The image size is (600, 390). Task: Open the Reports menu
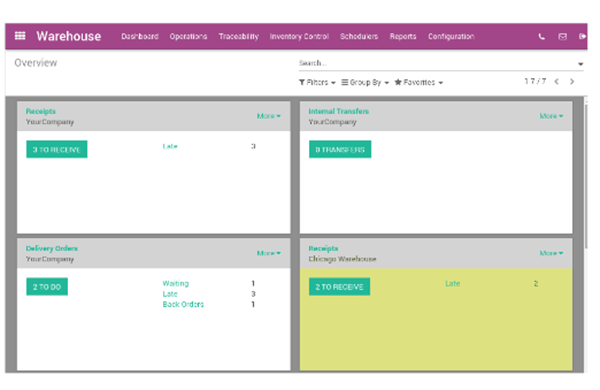[403, 36]
